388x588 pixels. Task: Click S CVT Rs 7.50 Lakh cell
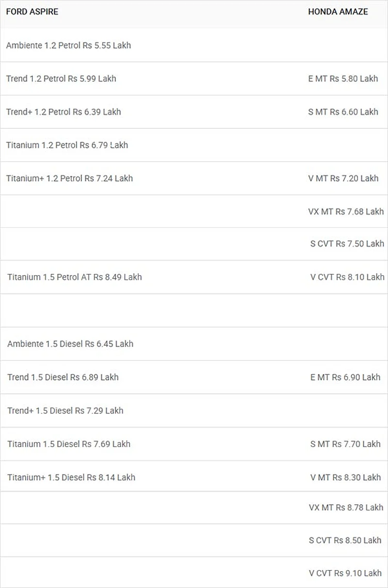click(347, 244)
